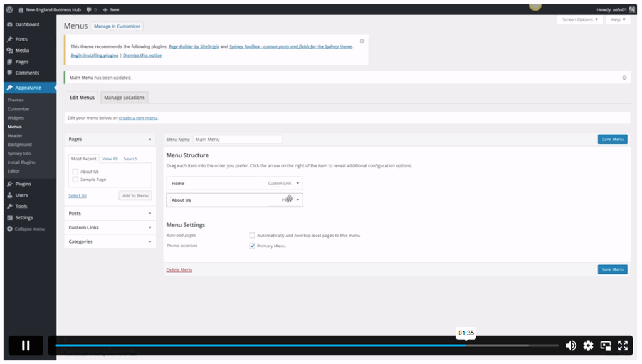Click the top Save Menu button
This screenshot has height=364, width=642.
[x=613, y=140]
